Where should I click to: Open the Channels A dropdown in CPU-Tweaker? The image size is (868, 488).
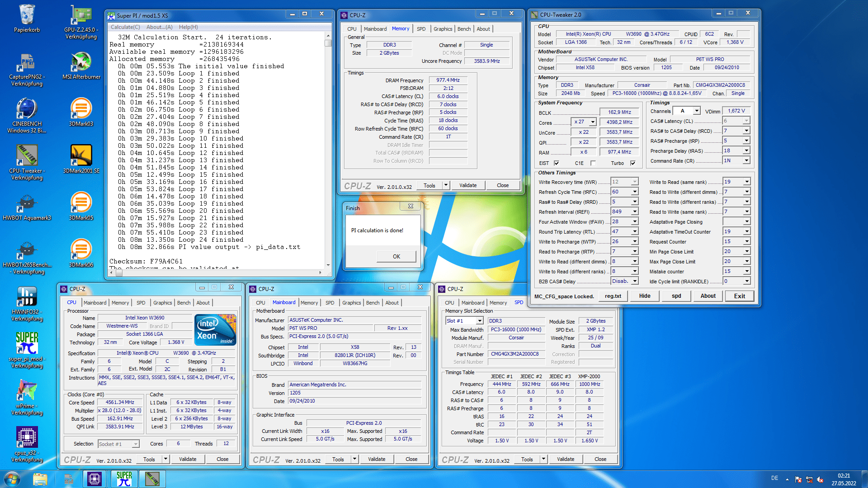tap(697, 111)
